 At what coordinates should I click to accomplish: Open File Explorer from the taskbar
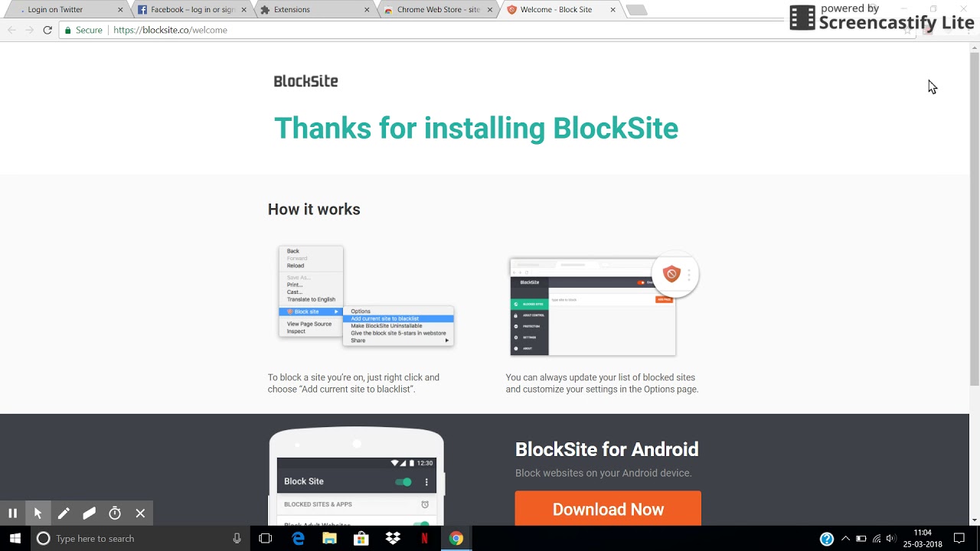330,539
